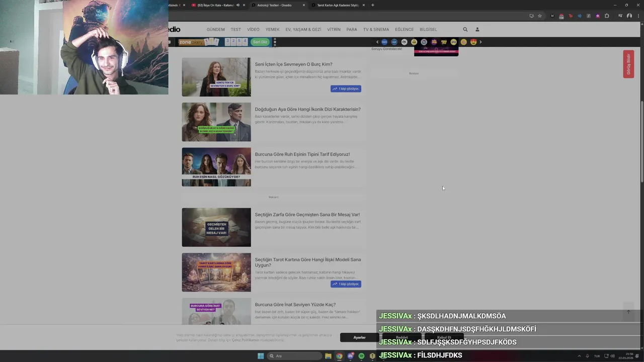
Task: Select the heart-eyes emoji in reaction strip
Action: pos(473,42)
